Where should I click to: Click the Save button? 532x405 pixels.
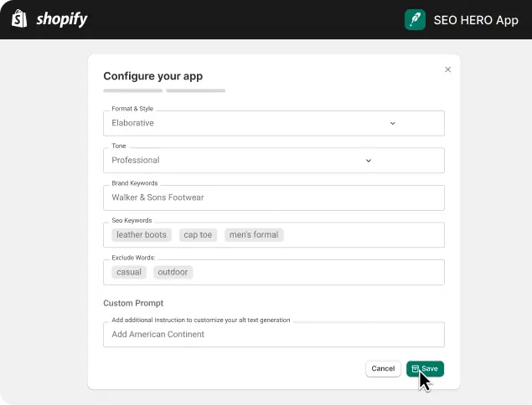[x=425, y=368]
